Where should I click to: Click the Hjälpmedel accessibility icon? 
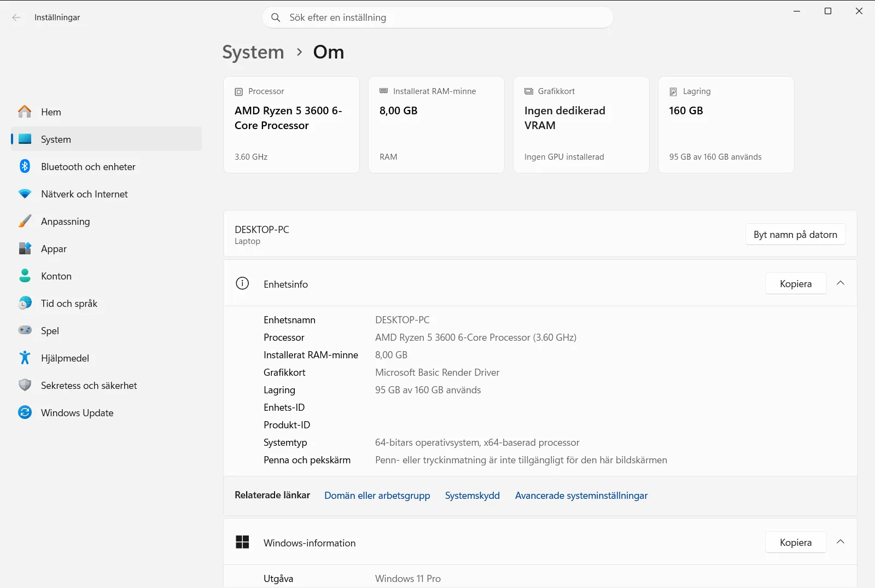25,358
